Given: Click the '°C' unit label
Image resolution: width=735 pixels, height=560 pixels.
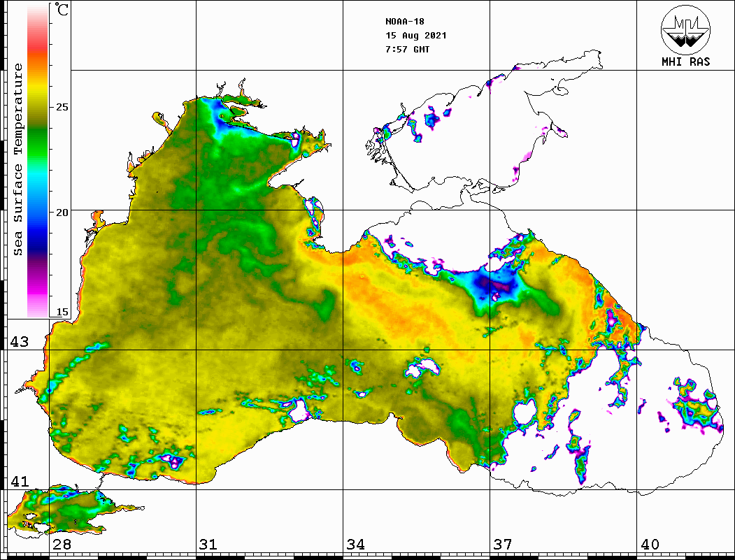Looking at the screenshot, I should pyautogui.click(x=62, y=9).
